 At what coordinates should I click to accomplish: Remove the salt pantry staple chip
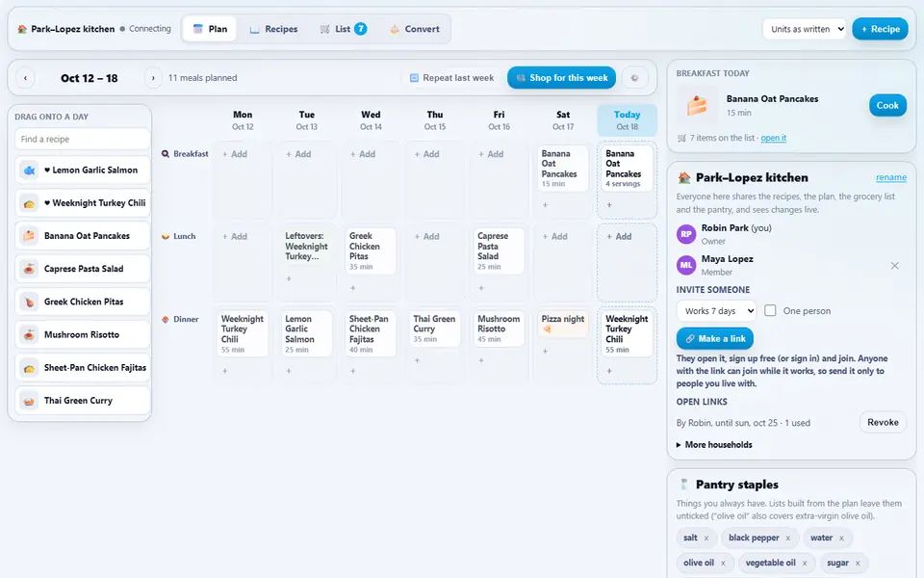[706, 538]
